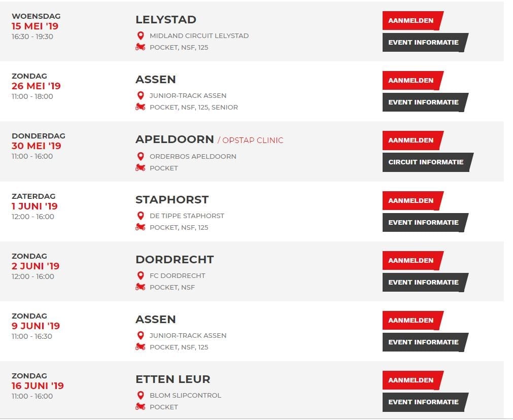Click Aanmelden for Staphorst 1 juni event

tap(413, 200)
